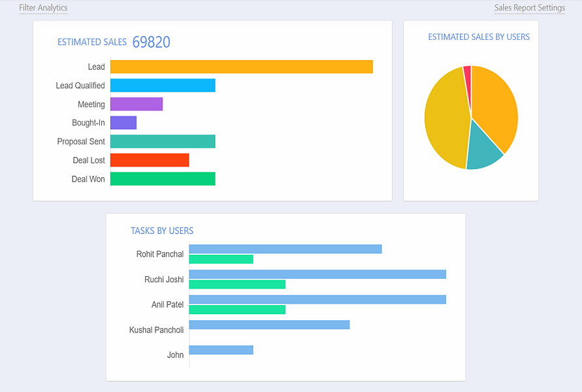This screenshot has width=582, height=392.
Task: Click the estimated sales total 69820
Action: (x=151, y=42)
